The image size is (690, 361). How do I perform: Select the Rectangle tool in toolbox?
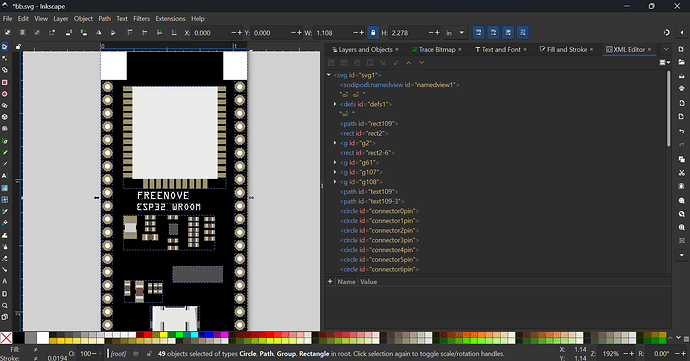(x=5, y=82)
